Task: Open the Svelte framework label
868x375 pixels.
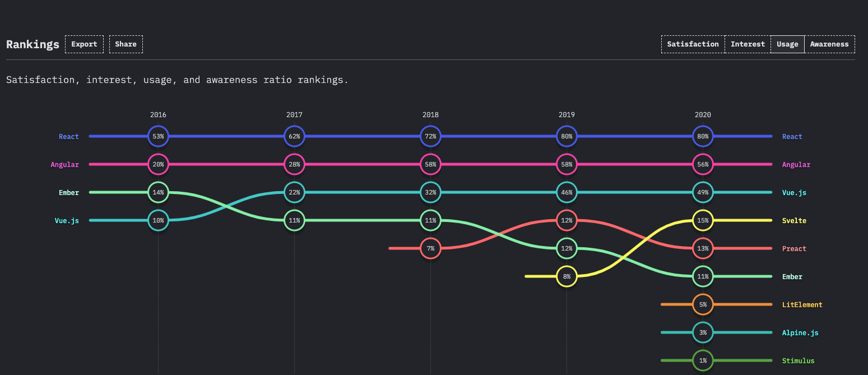Action: coord(794,220)
